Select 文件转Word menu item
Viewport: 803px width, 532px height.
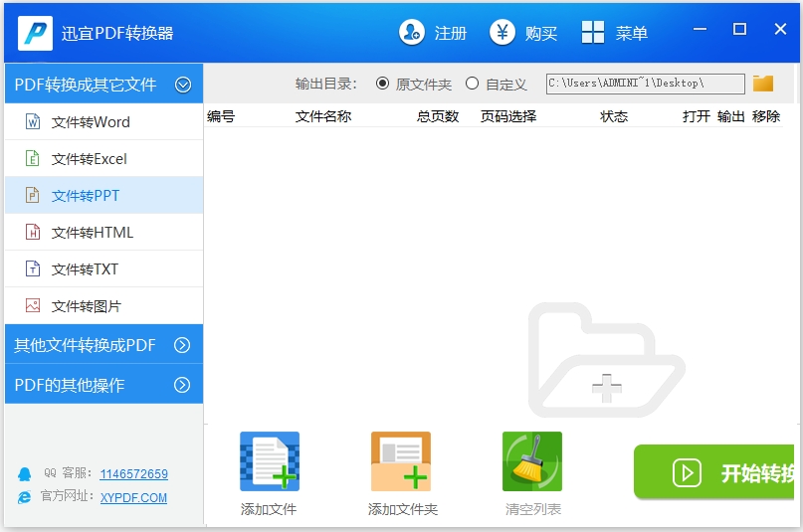103,121
